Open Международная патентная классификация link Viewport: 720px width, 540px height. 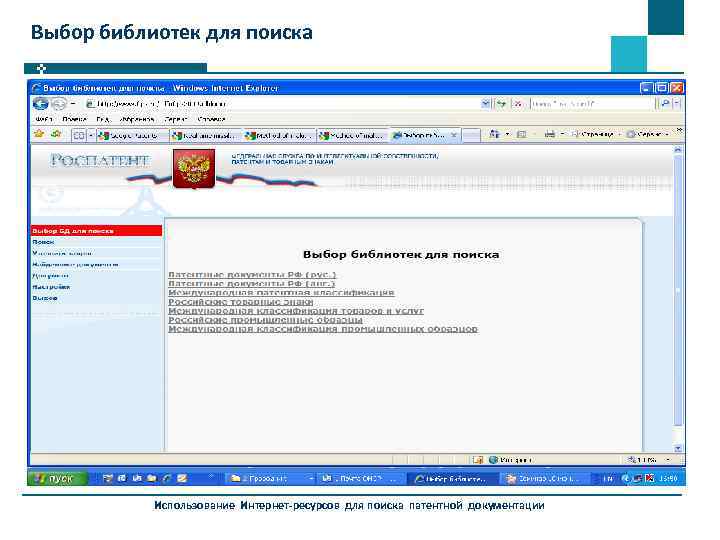click(281, 292)
